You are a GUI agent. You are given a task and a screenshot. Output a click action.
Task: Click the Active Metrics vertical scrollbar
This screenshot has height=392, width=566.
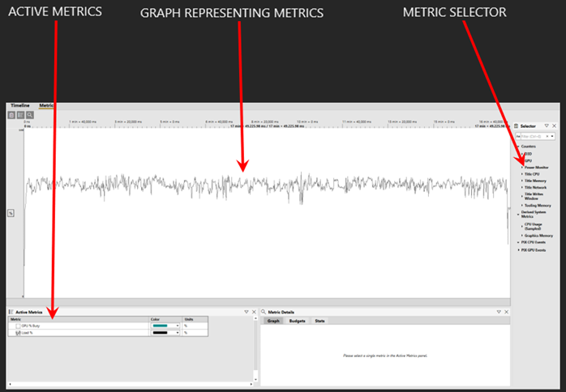255,348
